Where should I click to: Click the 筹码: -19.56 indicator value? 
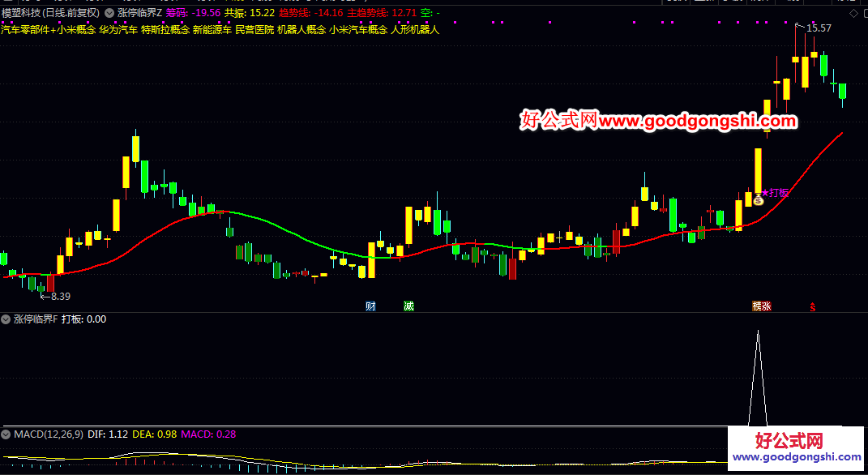(x=193, y=13)
